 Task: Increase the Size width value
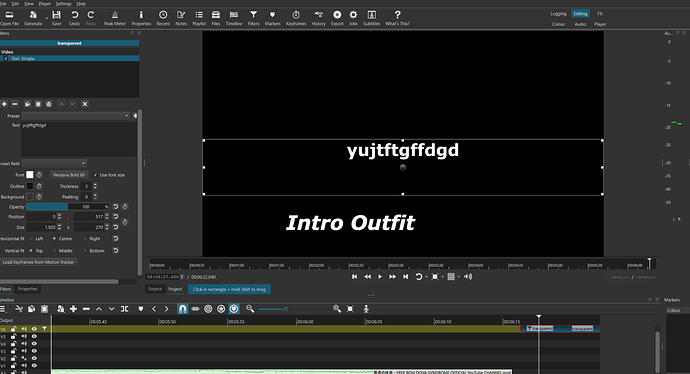(x=59, y=226)
